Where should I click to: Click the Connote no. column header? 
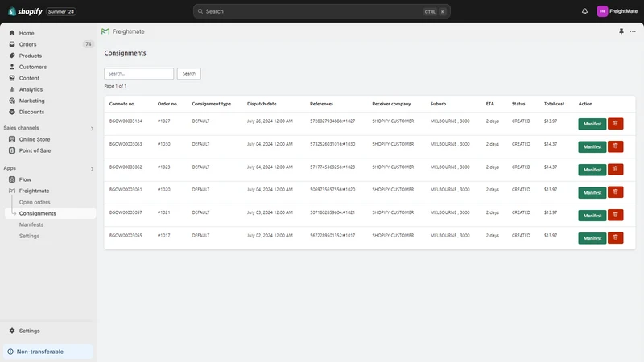[x=122, y=104]
